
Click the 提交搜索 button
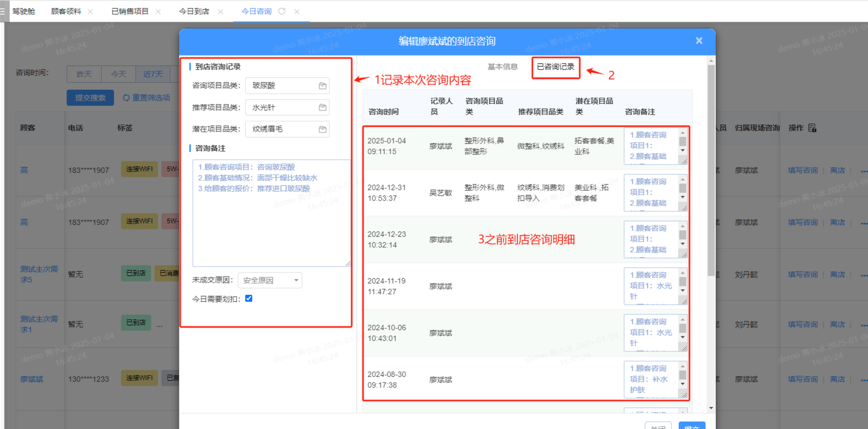[x=90, y=98]
